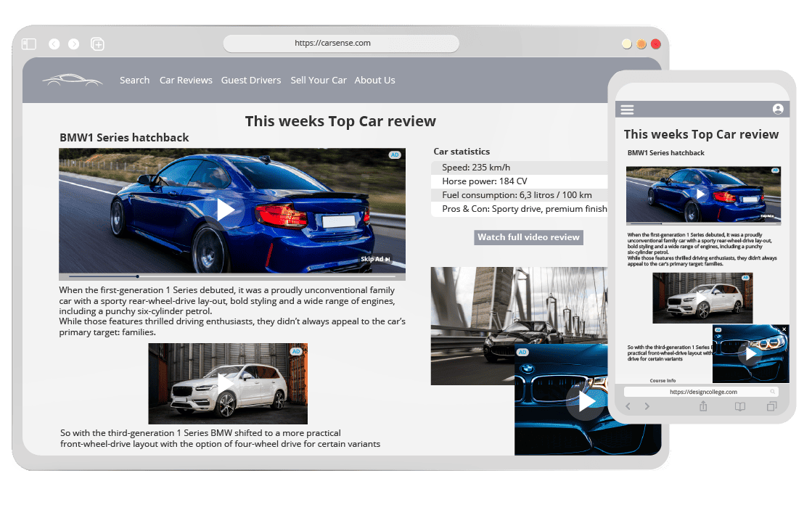Close the mobile floating video ad
Screen dimensions: 812x510
click(x=784, y=329)
